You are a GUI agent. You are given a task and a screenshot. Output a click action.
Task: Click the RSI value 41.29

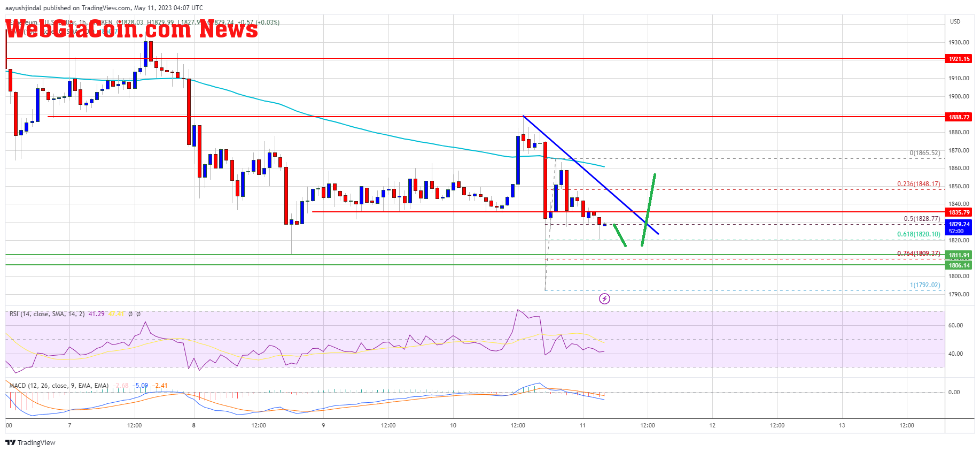click(x=97, y=314)
